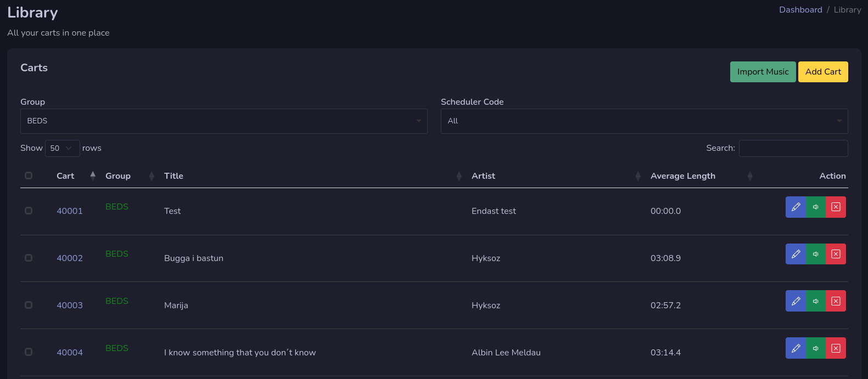
Task: Play audio for Marija cart
Action: [816, 301]
